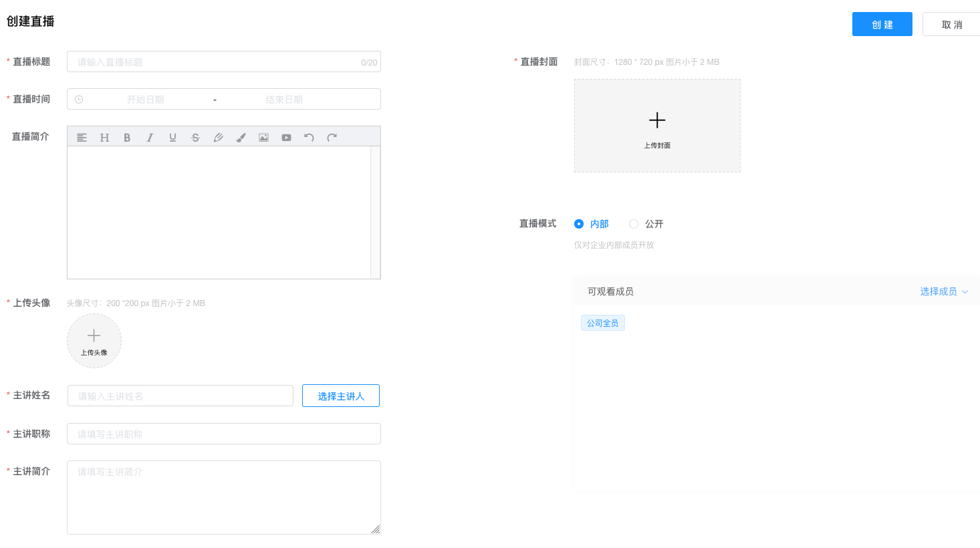Undo the last edit in the editor
This screenshot has width=980, height=548.
(x=309, y=138)
